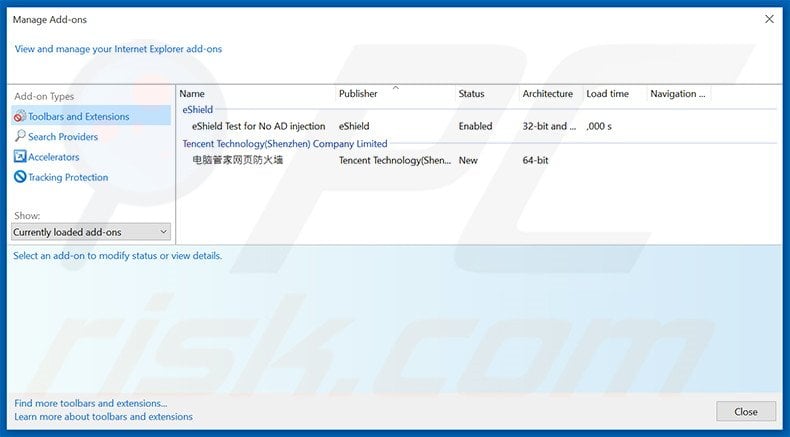
Task: Select eShield Test for No AD injection add-on
Action: point(258,126)
